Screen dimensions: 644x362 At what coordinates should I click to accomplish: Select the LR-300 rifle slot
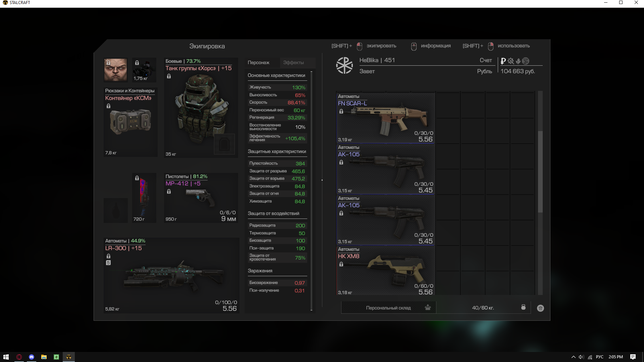(171, 276)
